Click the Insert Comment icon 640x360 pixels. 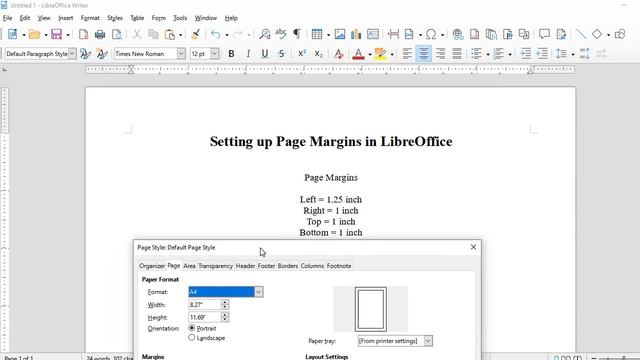544,34
